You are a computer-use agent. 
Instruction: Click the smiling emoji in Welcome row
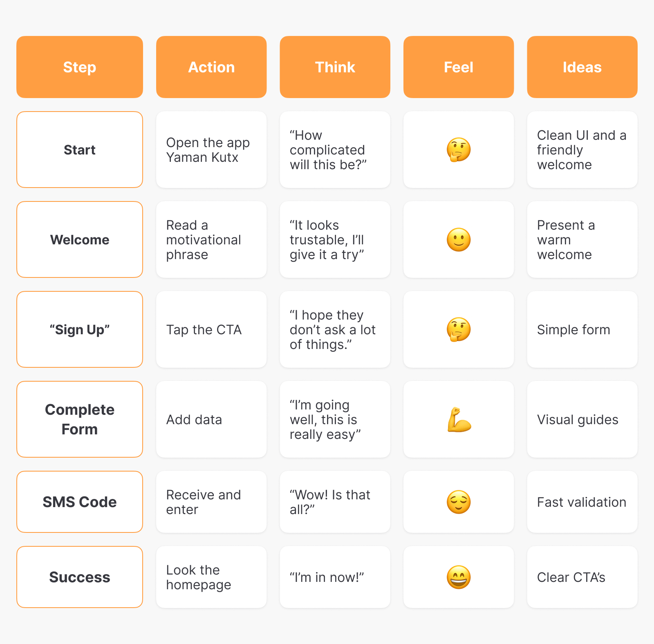pos(458,239)
